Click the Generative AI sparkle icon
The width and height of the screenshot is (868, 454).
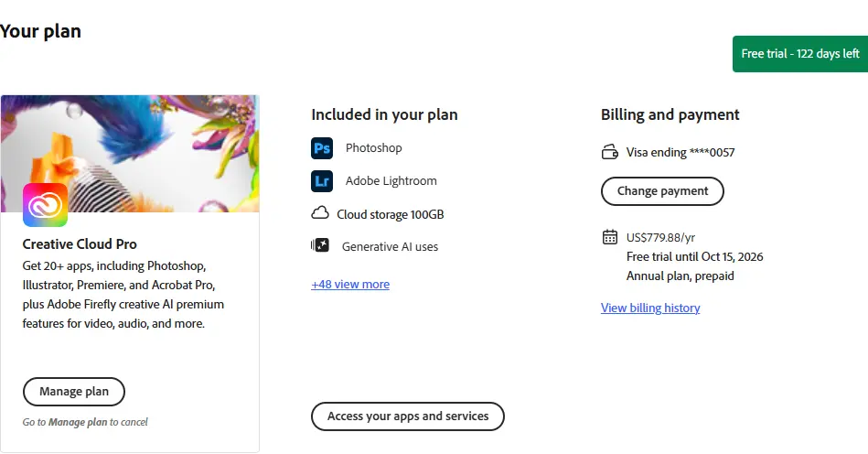[x=320, y=245]
